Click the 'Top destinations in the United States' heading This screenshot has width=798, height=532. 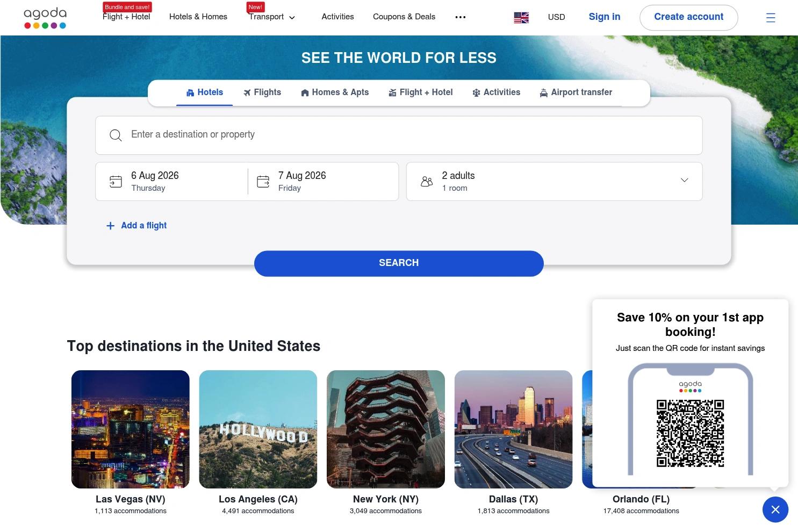193,346
